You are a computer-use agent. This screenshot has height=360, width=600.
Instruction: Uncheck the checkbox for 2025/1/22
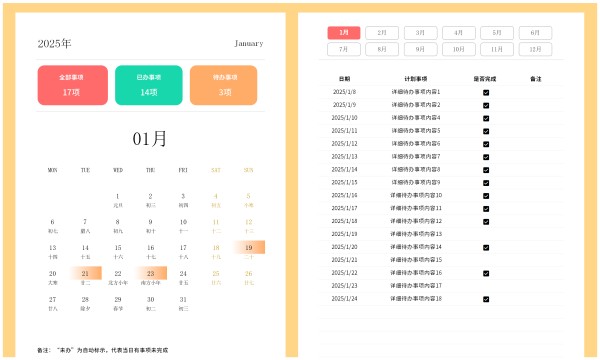(486, 273)
